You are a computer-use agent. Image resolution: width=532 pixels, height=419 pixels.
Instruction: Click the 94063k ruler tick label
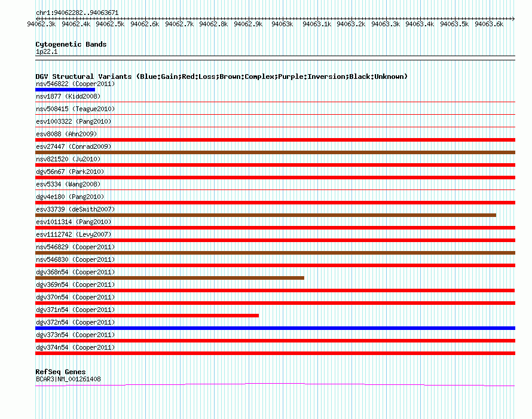click(x=282, y=24)
